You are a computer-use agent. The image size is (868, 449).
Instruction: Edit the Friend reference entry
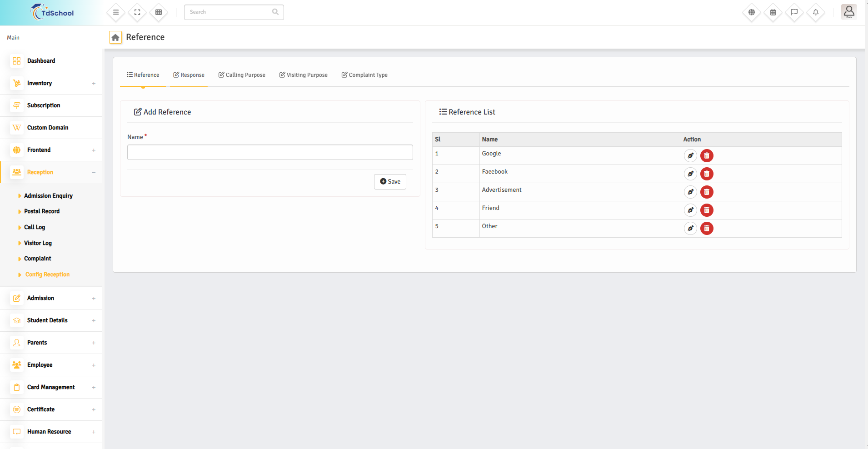690,210
